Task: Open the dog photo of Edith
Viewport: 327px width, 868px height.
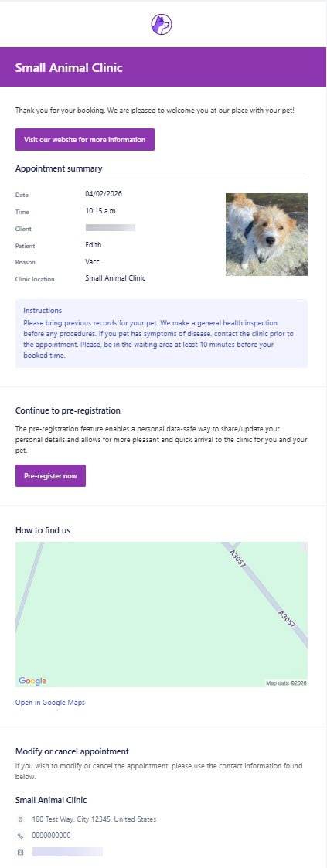Action: click(x=267, y=234)
